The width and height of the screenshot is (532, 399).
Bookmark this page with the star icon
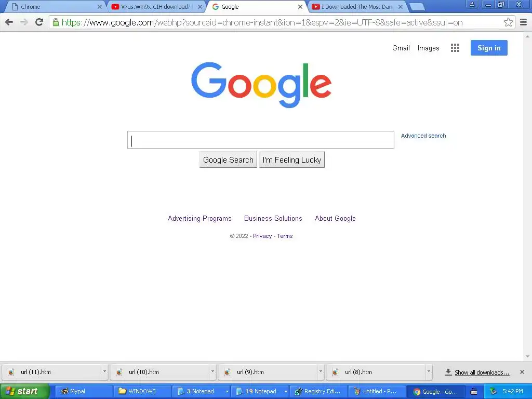pyautogui.click(x=508, y=22)
